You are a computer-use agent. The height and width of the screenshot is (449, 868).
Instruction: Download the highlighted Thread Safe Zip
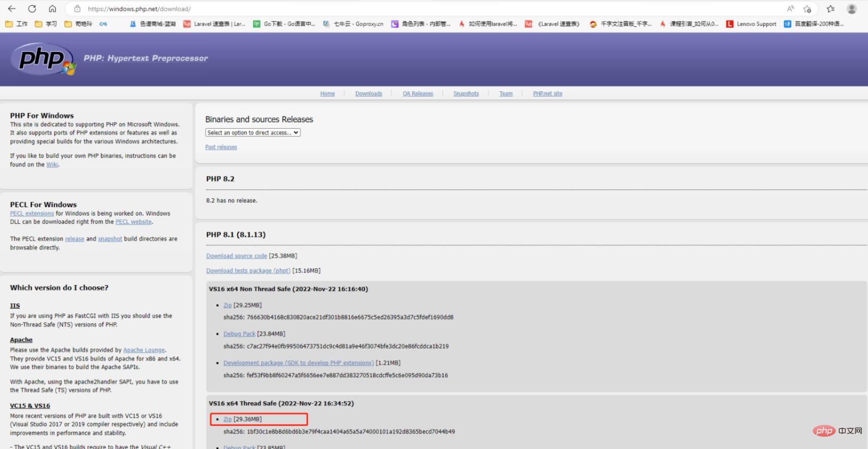coord(227,419)
